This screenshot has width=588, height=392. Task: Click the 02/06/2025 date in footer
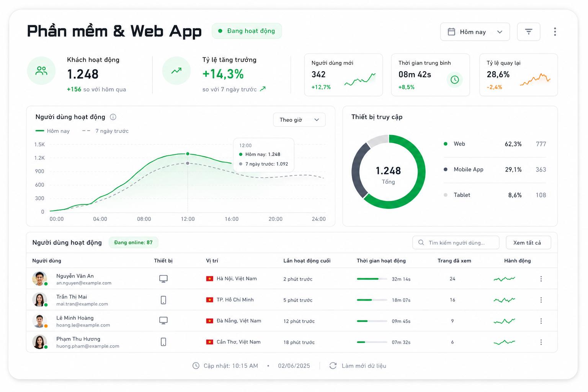(294, 366)
